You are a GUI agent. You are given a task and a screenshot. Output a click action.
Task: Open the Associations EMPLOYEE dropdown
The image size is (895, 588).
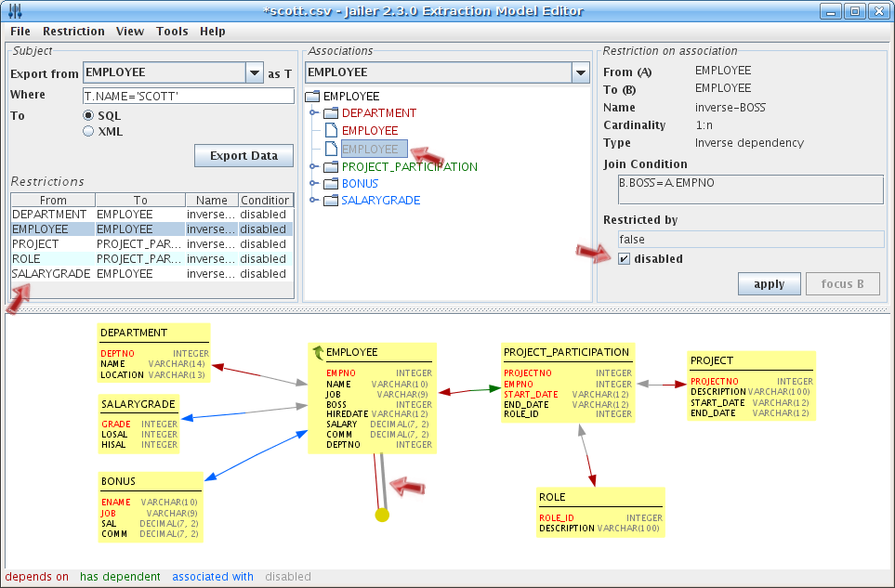click(581, 72)
